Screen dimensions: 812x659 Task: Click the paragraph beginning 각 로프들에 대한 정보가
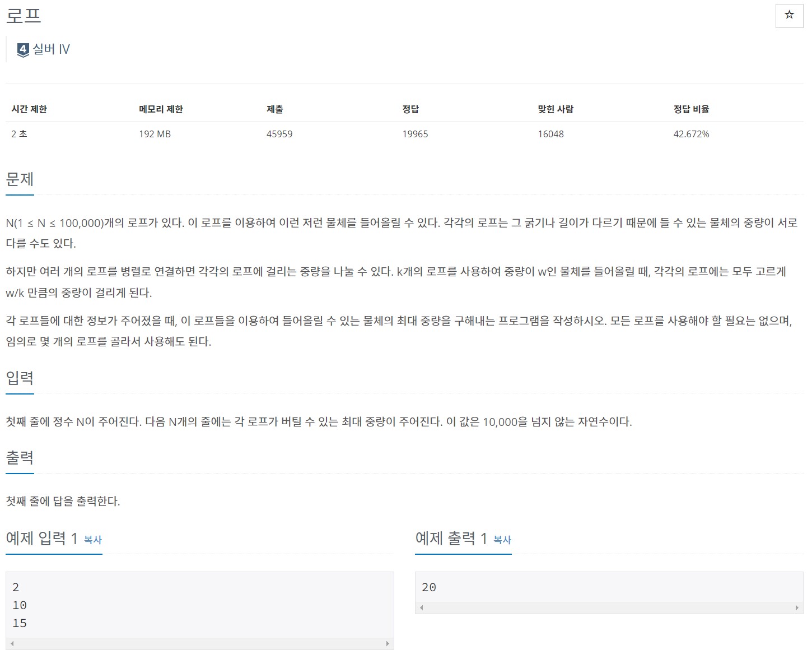399,331
